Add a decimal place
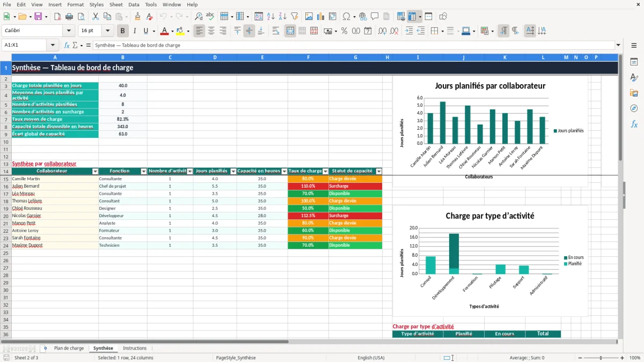 click(383, 31)
